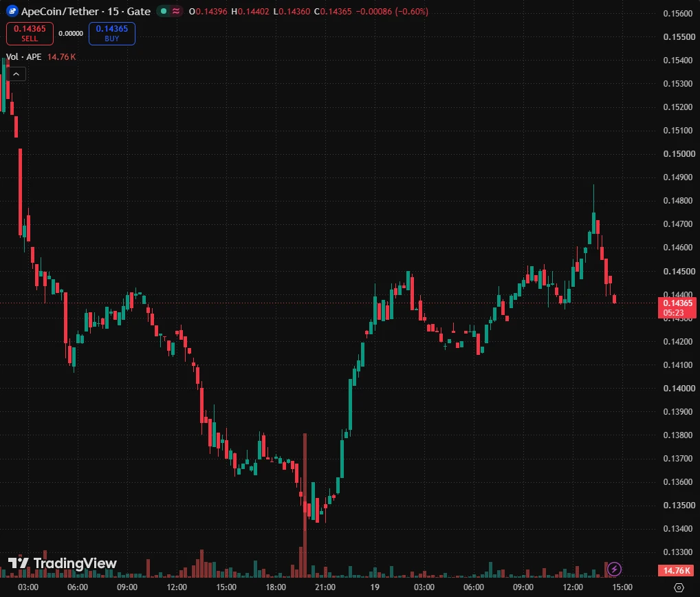Click the 18:00 time axis label
Screen dimensions: 700x597
[x=276, y=587]
